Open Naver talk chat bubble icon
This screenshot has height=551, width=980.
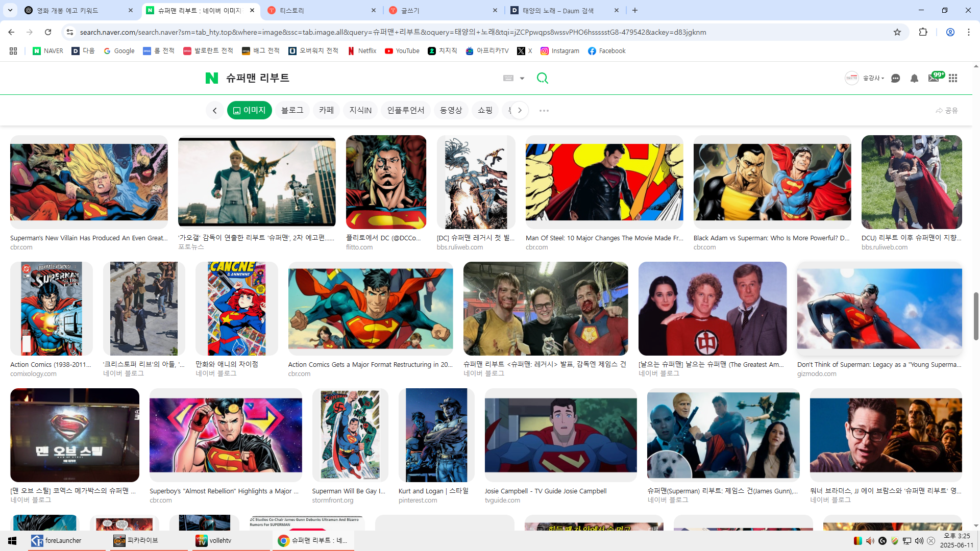pyautogui.click(x=895, y=78)
